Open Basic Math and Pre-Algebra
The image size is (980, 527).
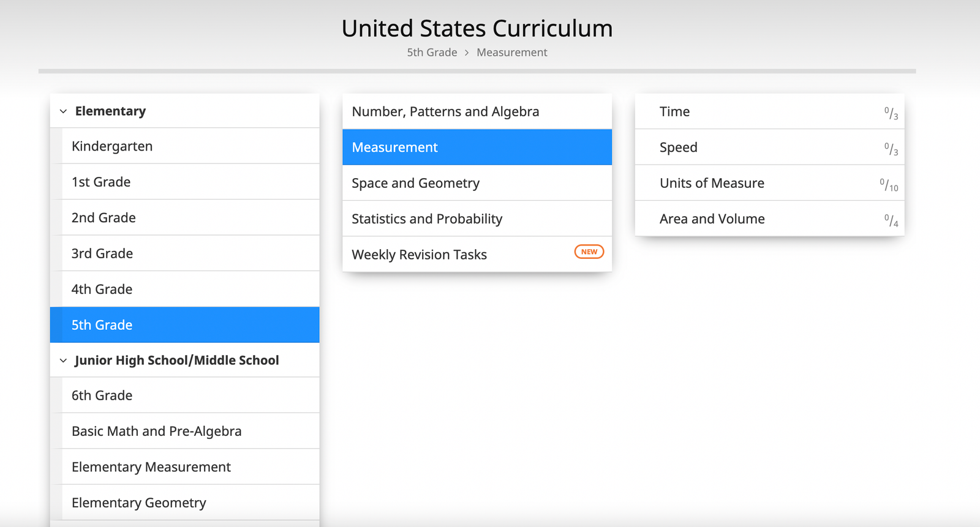[x=157, y=432]
